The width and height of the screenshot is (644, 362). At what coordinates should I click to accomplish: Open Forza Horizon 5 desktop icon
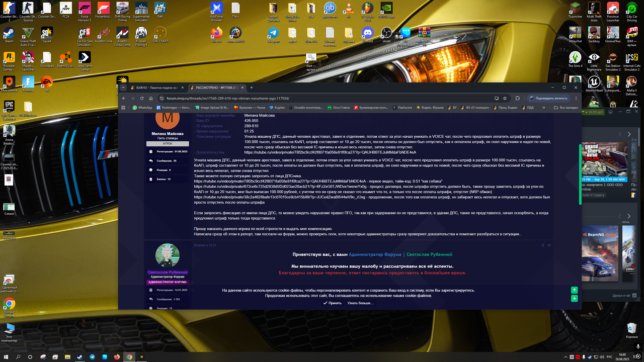(x=85, y=12)
